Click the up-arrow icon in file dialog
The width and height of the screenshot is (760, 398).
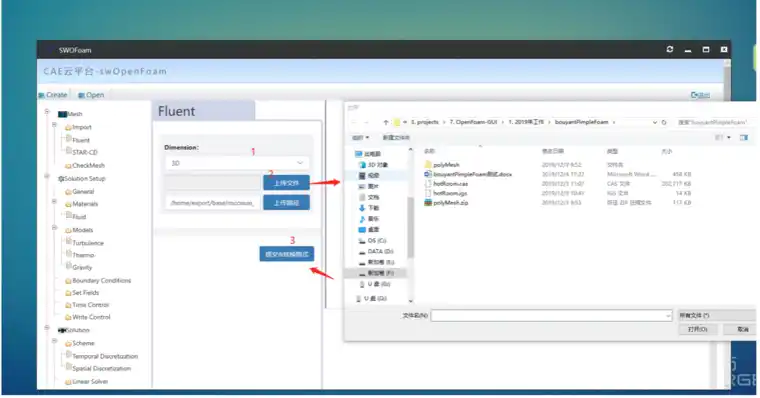click(386, 122)
